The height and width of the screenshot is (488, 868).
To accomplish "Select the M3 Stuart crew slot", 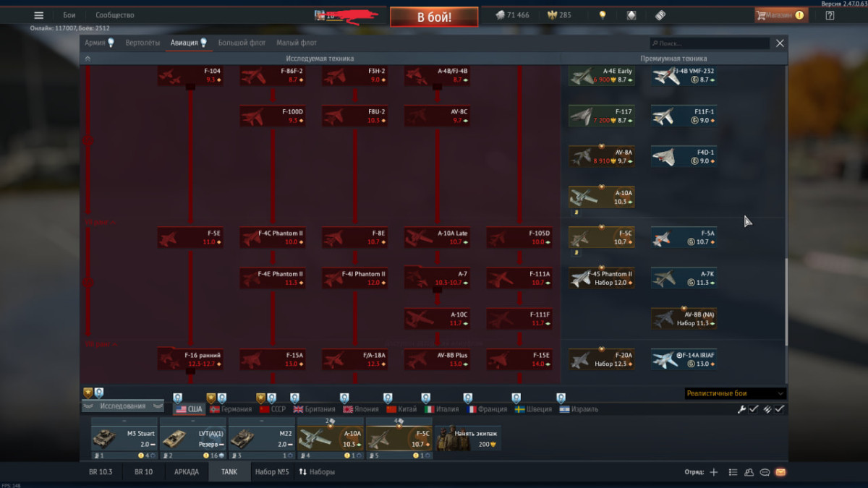I will pyautogui.click(x=124, y=439).
